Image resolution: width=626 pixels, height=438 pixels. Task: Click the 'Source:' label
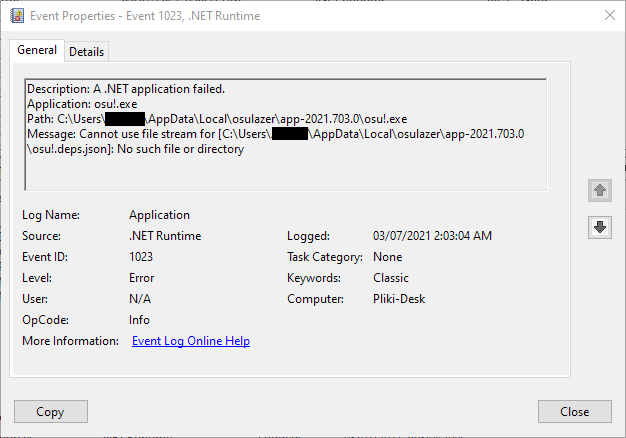click(42, 236)
